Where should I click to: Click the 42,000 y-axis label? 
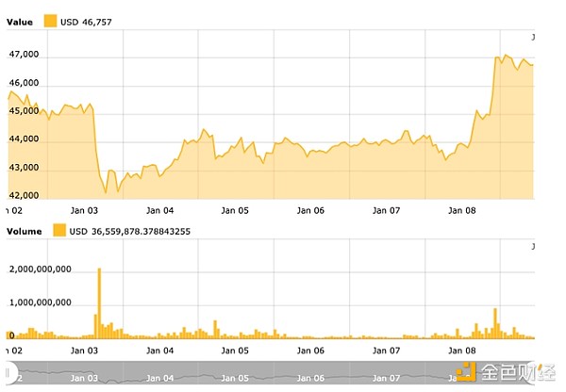(24, 168)
